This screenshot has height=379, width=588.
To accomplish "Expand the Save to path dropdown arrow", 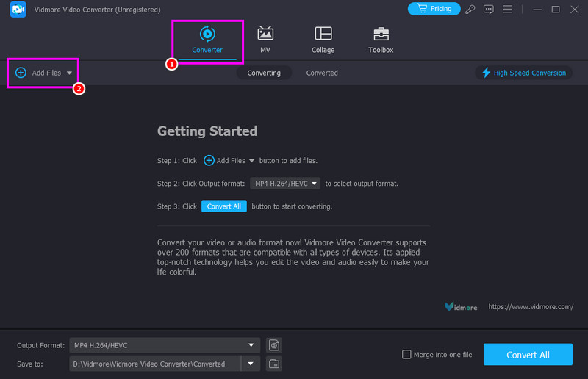I will click(x=251, y=364).
